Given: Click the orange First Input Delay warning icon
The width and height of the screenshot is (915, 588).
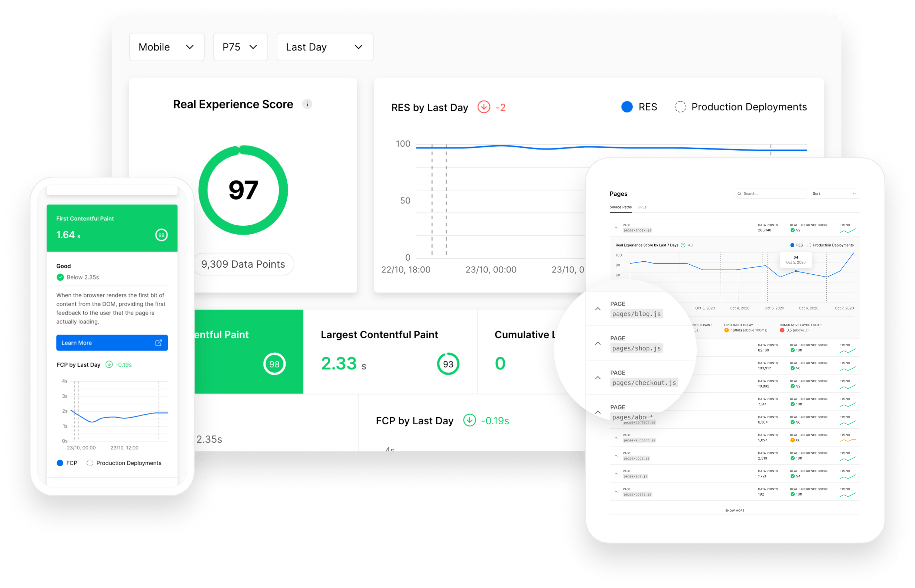Looking at the screenshot, I should (726, 330).
